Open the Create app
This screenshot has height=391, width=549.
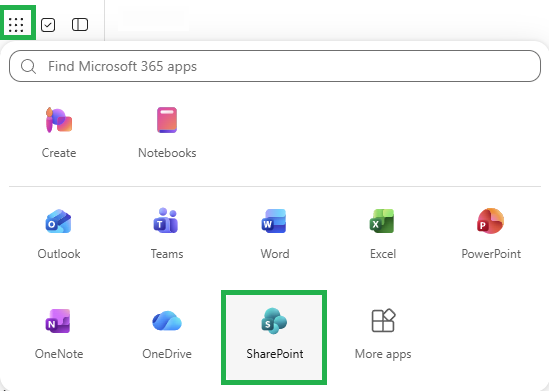click(x=59, y=133)
